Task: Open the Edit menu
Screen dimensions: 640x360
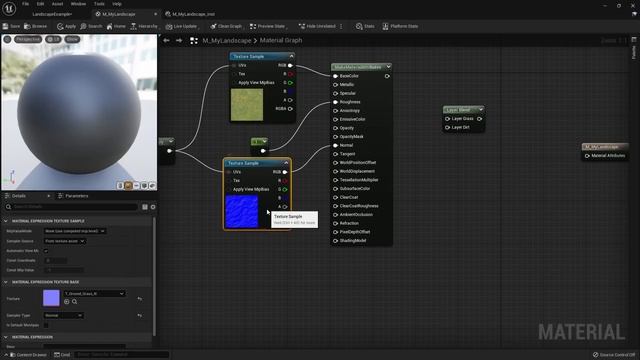Action: coord(40,4)
